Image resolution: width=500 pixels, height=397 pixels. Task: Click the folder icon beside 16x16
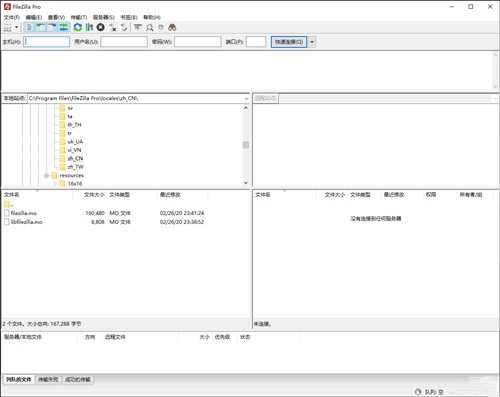[62, 184]
